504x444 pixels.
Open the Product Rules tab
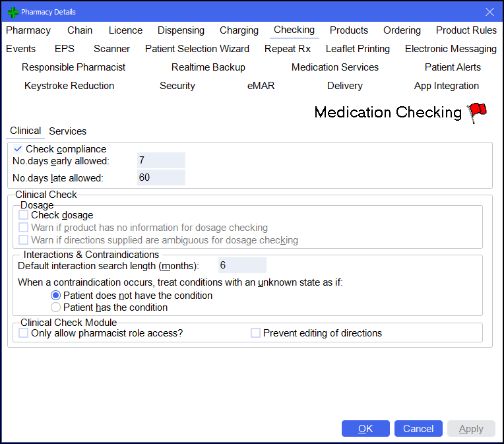click(x=466, y=30)
